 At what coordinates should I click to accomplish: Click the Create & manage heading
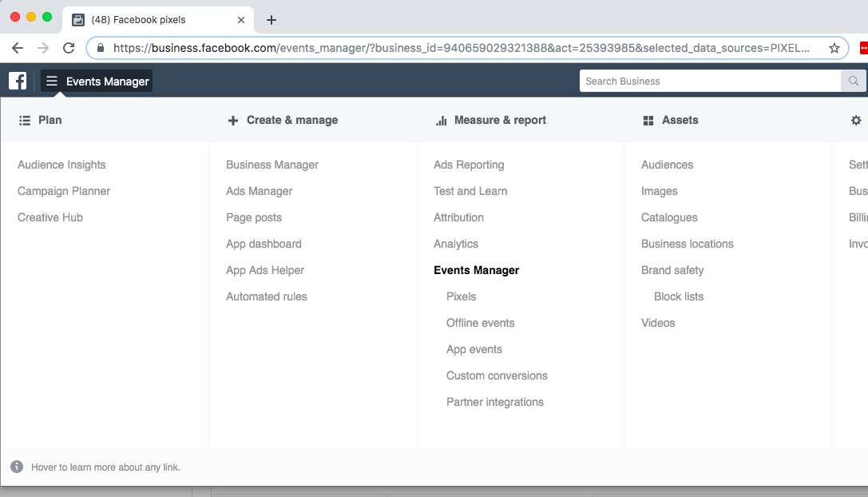click(292, 120)
